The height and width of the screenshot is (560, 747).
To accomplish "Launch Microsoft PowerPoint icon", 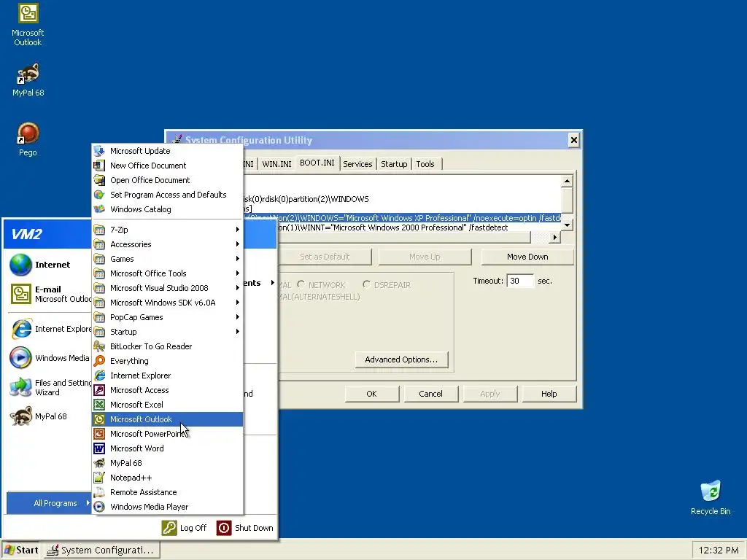I will coord(99,434).
